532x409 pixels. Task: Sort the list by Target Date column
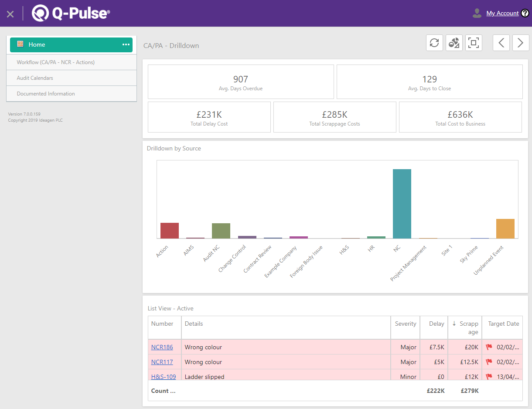tap(503, 324)
